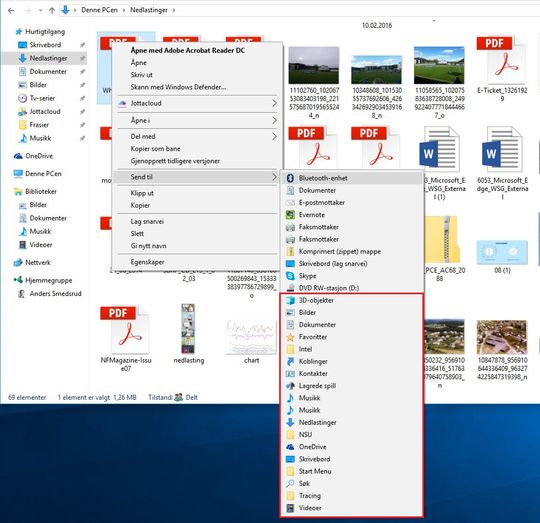540x523 pixels.
Task: Open Frasier folder in sidebar
Action: click(x=39, y=125)
